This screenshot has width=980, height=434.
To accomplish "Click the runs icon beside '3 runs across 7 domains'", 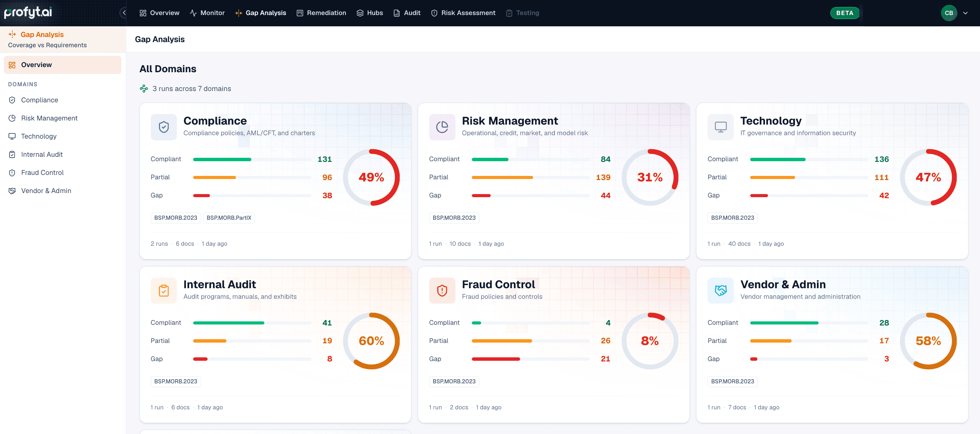I will [144, 89].
